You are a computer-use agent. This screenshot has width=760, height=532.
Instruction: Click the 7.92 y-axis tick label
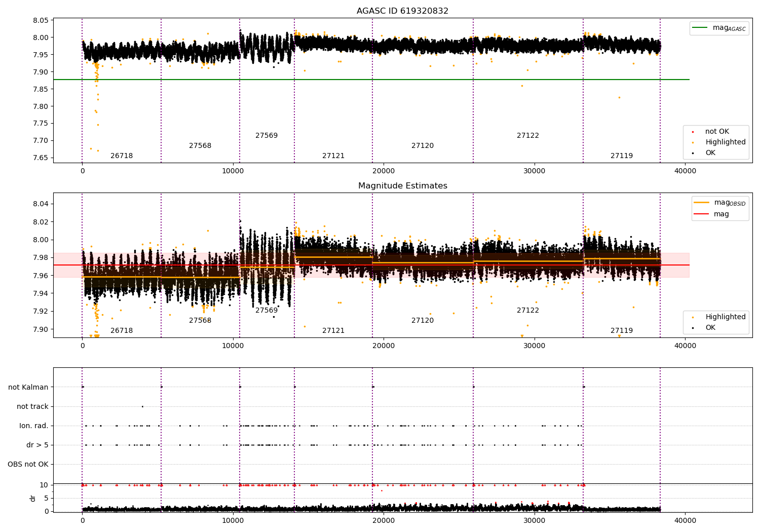point(41,312)
